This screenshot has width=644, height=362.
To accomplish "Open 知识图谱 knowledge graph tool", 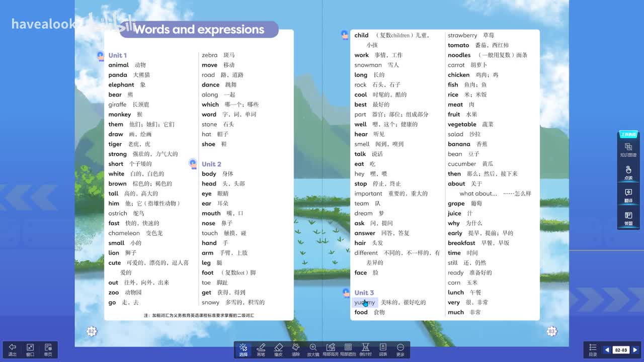I will 628,150.
